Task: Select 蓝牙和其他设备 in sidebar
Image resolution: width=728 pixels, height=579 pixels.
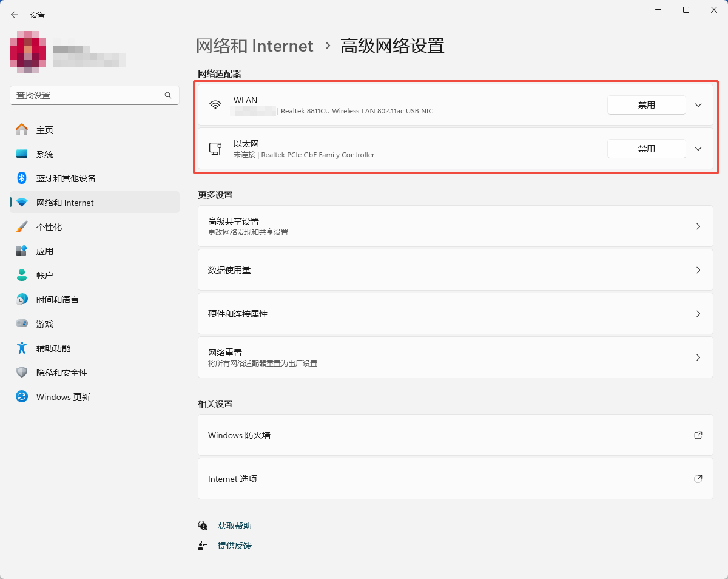Action: [x=95, y=178]
